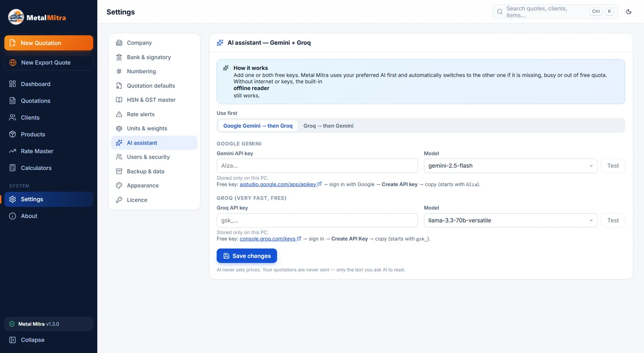Open Clients via its people icon

click(12, 118)
